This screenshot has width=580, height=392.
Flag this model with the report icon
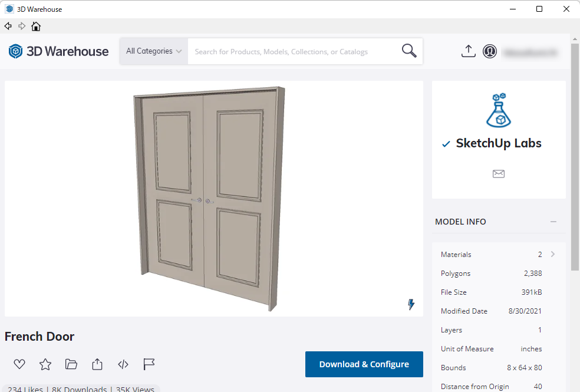149,364
